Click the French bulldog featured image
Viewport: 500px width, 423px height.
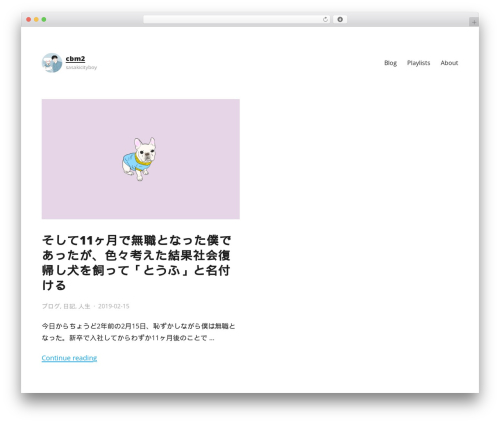[x=141, y=159]
